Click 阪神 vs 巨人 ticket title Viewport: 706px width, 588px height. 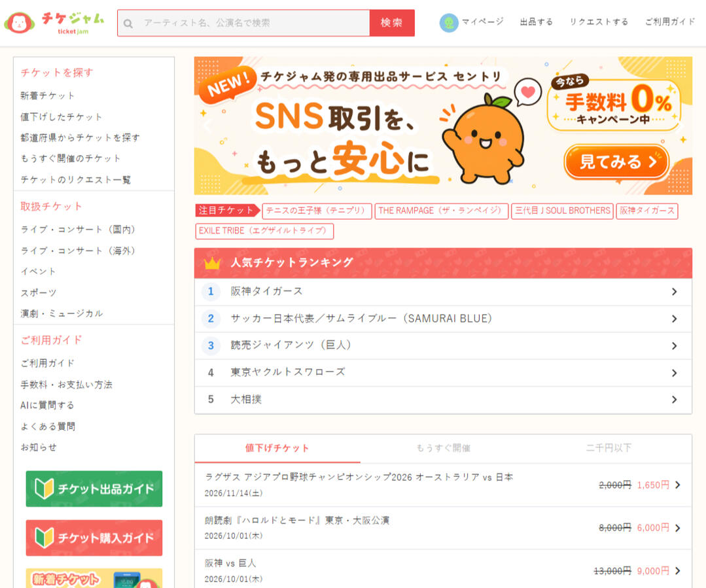[x=230, y=563]
